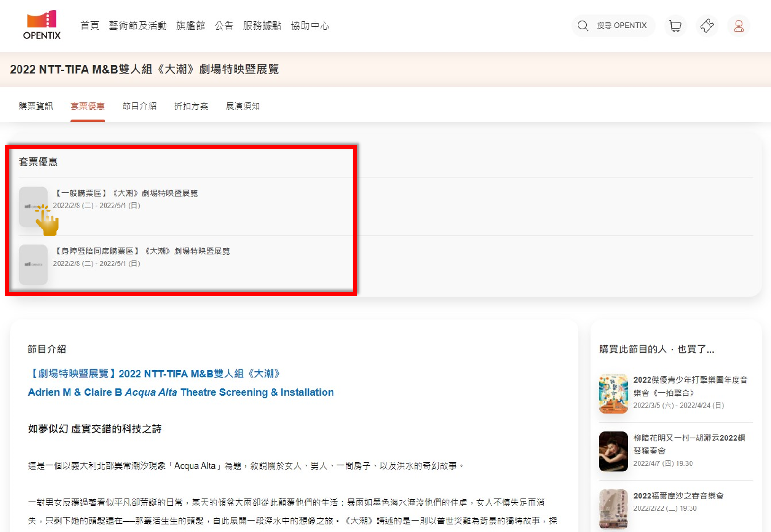Image resolution: width=771 pixels, height=532 pixels.
Task: Switch to the 節目介紹 tab
Action: point(139,106)
